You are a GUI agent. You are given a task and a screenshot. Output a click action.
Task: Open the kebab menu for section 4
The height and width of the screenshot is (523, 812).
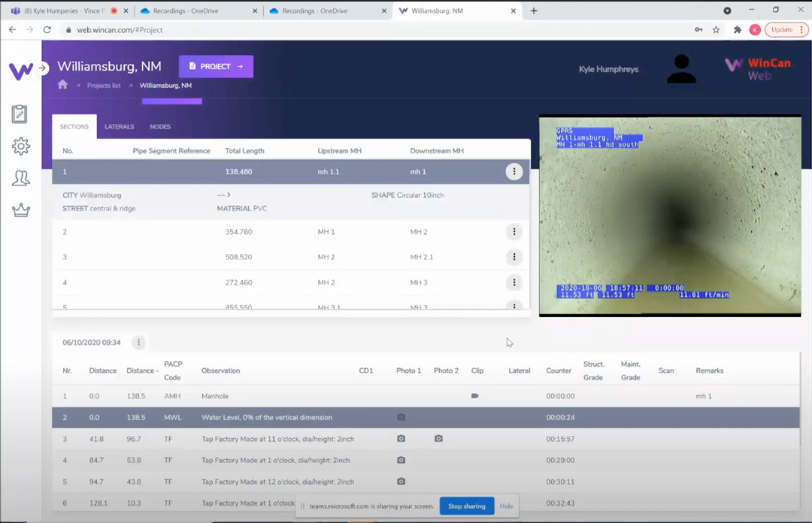pyautogui.click(x=514, y=282)
